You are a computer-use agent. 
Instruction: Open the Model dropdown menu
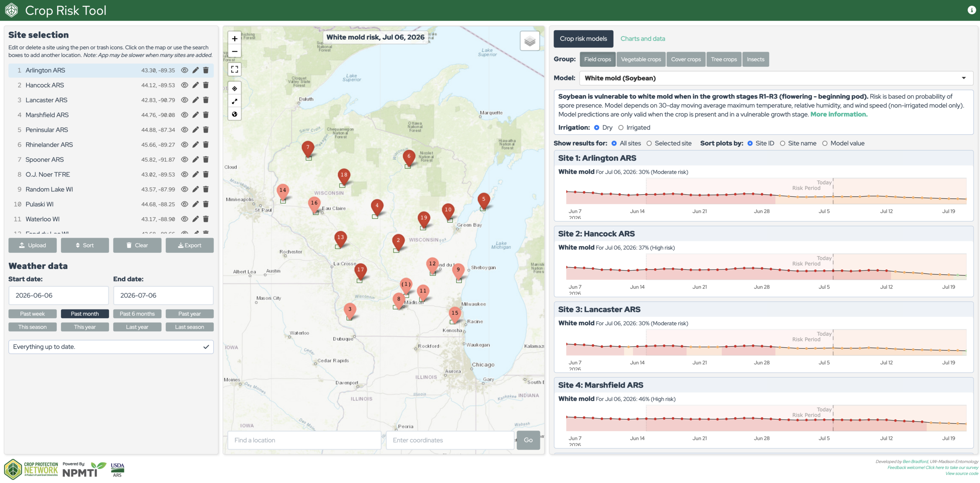[x=776, y=78]
